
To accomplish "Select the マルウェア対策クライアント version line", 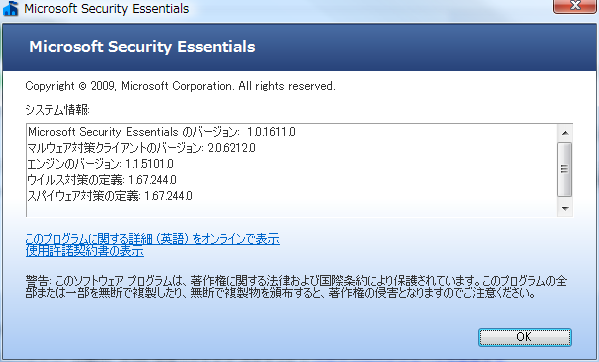I will [x=141, y=148].
